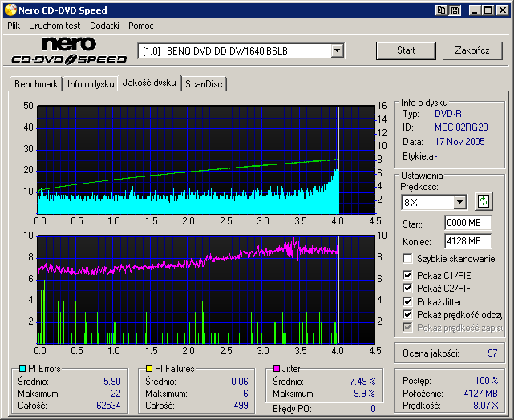
Task: Click the Start button
Action: [406, 50]
